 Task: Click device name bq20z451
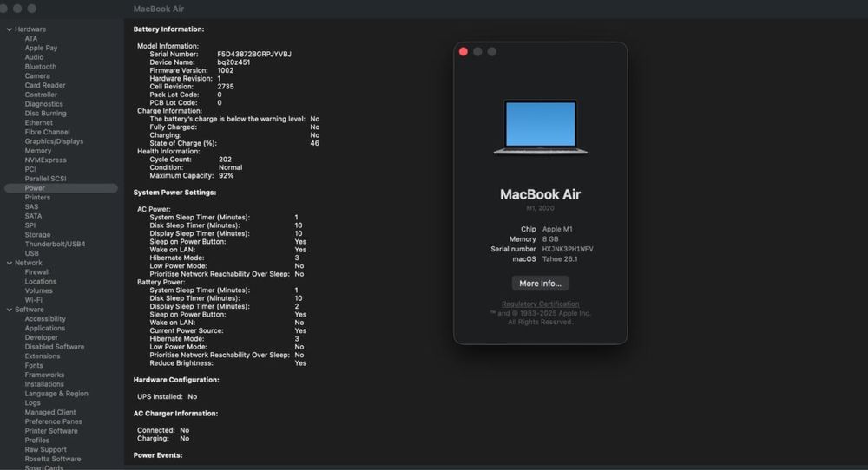coord(233,62)
